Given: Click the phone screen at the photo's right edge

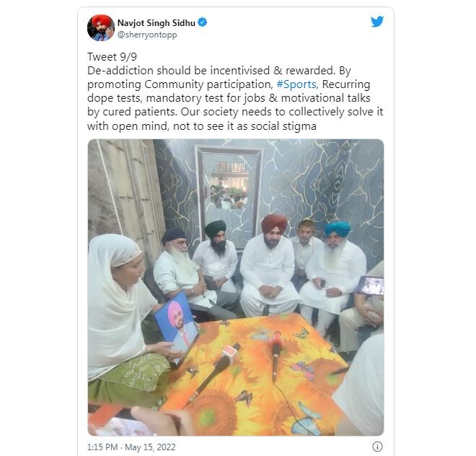Looking at the screenshot, I should pos(371,286).
